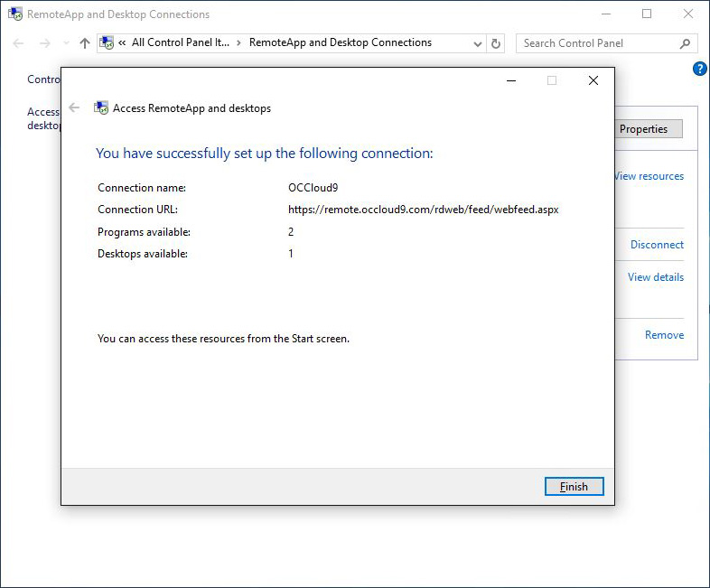Click the success heading text
The height and width of the screenshot is (588, 710).
(265, 154)
